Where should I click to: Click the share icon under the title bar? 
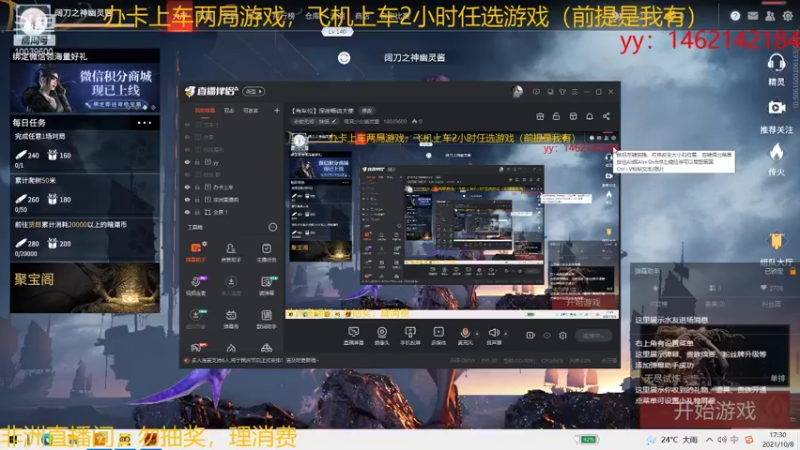(606, 116)
